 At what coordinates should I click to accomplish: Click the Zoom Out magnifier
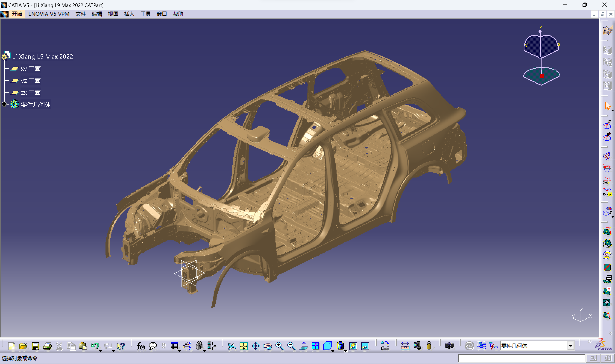tap(291, 346)
